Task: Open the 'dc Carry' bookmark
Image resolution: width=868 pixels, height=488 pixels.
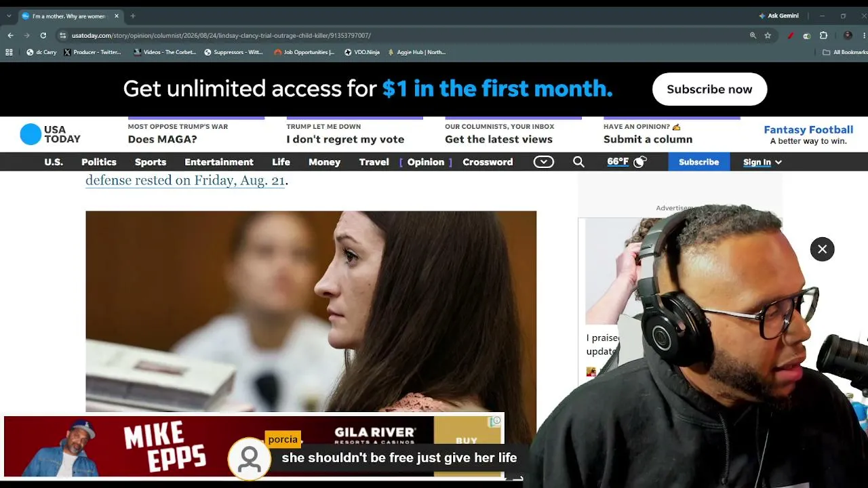Action: [41, 52]
